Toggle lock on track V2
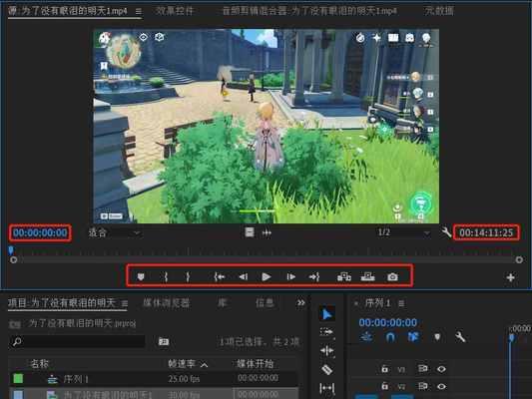This screenshot has width=532, height=399. coord(384,386)
